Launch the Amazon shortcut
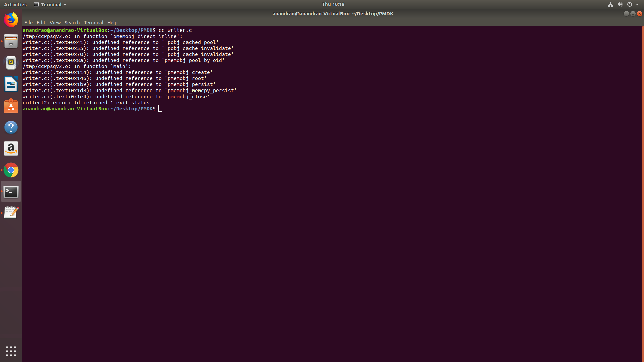644x362 pixels. pyautogui.click(x=11, y=148)
